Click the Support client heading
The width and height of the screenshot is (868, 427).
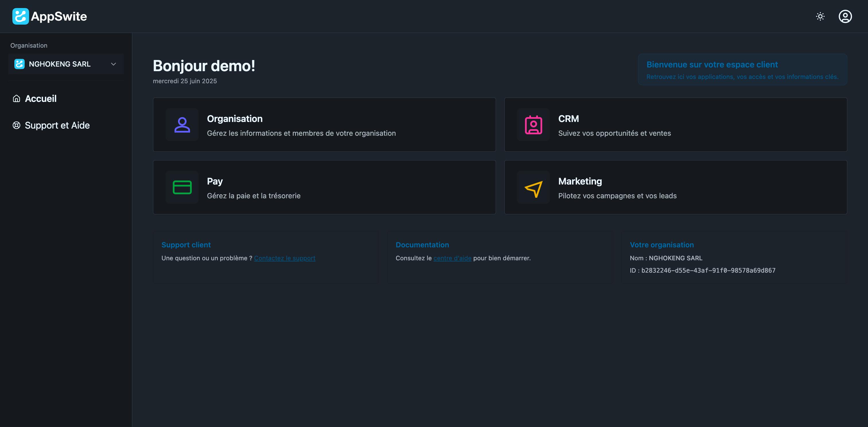pyautogui.click(x=186, y=245)
